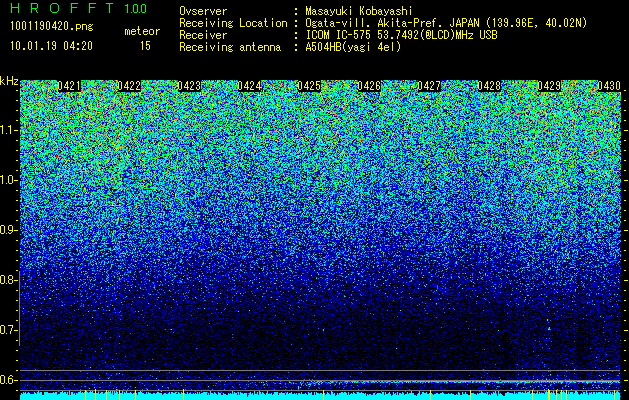This screenshot has height=400, width=629.
Task: Click the 0.9 kHz axis label
Action: pyautogui.click(x=8, y=230)
